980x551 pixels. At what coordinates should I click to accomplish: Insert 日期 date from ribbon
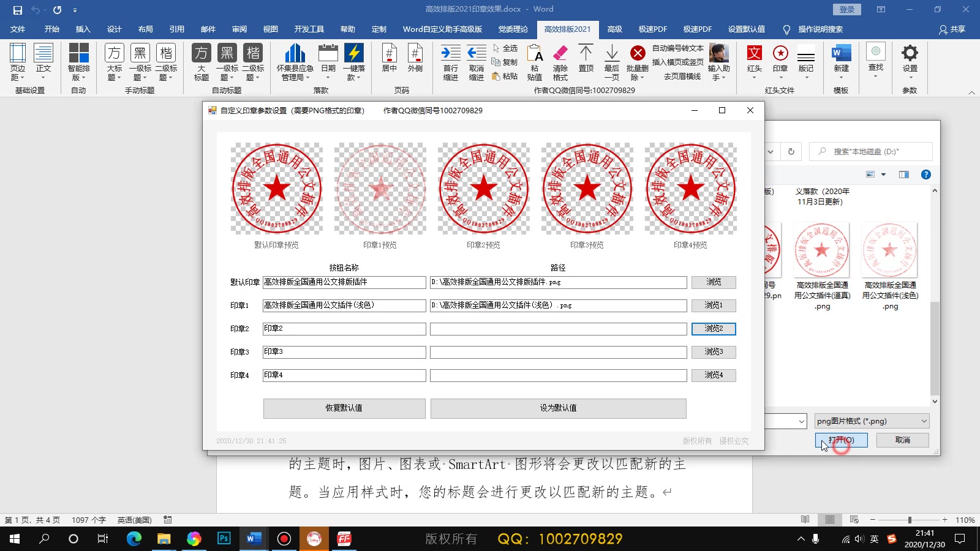coord(328,62)
